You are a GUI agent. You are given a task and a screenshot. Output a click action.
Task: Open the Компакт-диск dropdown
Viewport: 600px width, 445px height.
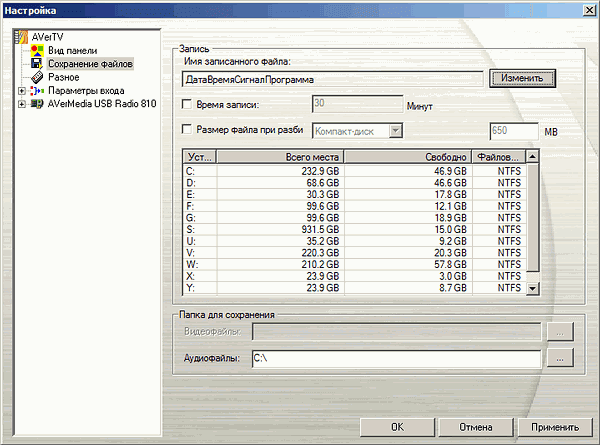[x=396, y=131]
